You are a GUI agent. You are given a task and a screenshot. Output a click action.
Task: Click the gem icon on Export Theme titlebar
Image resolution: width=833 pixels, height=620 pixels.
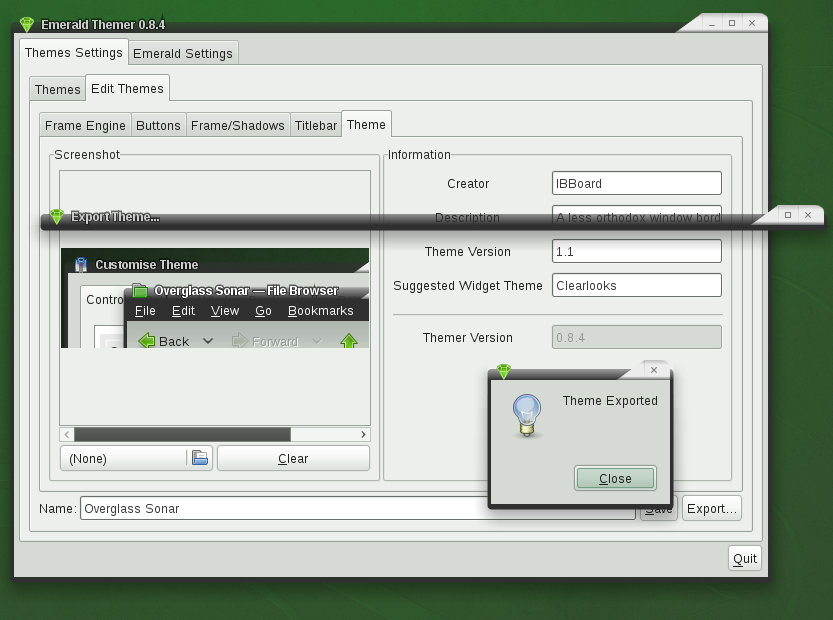coord(57,216)
